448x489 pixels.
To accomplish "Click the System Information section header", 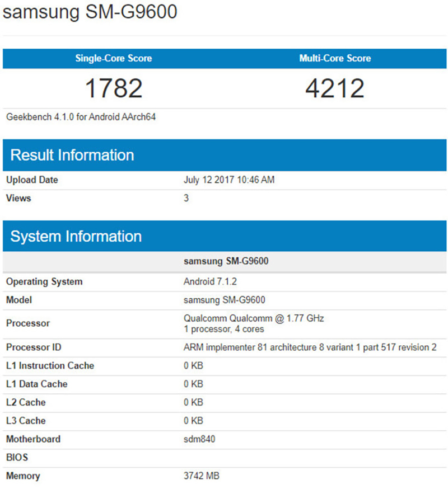I will click(76, 236).
